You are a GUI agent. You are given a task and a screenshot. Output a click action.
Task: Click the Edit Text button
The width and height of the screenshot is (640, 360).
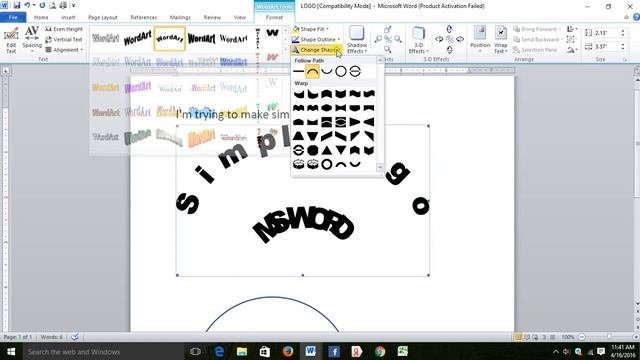point(11,40)
